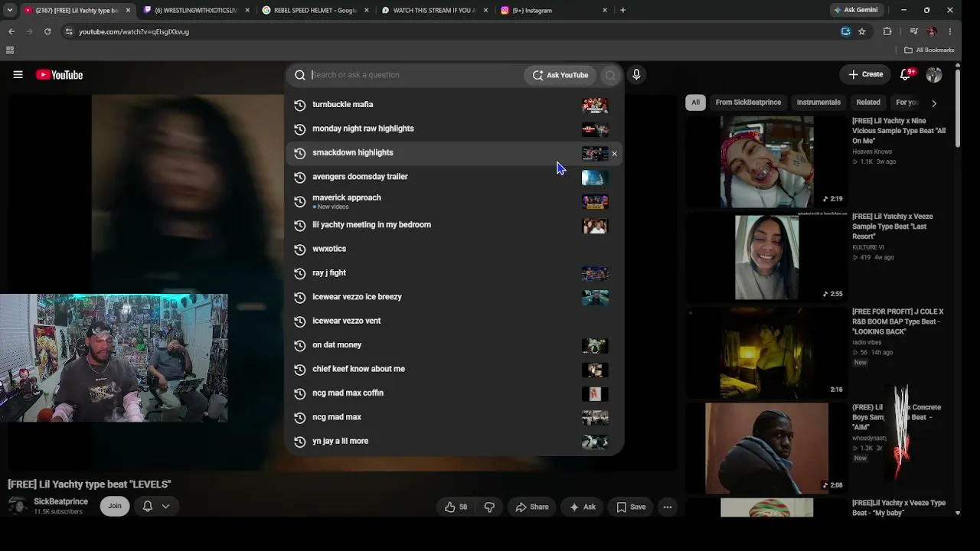This screenshot has width=980, height=551.
Task: Bookmark this page with the star icon
Action: (862, 31)
